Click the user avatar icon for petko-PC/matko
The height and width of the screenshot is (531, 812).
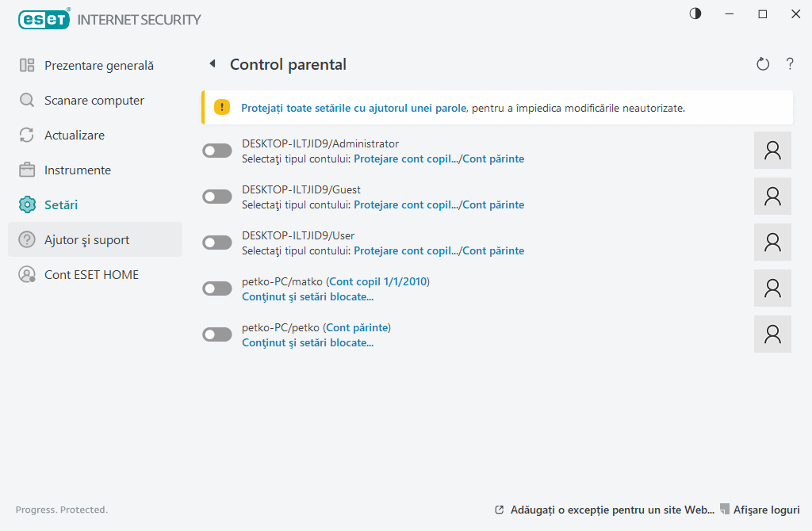772,288
